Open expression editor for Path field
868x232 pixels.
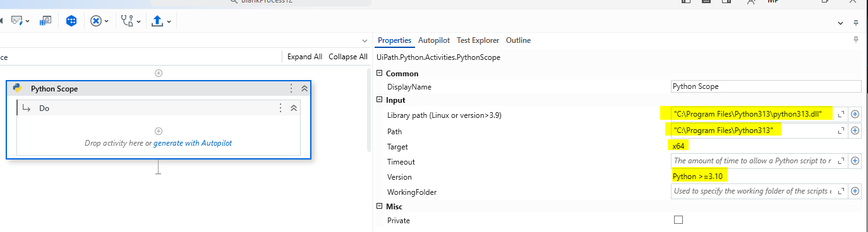tap(841, 130)
